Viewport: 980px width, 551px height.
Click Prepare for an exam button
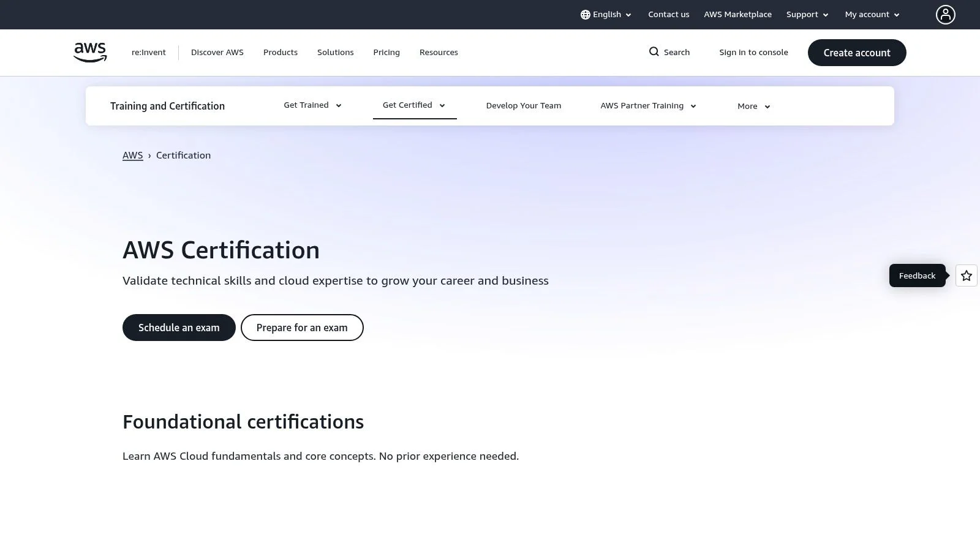302,328
